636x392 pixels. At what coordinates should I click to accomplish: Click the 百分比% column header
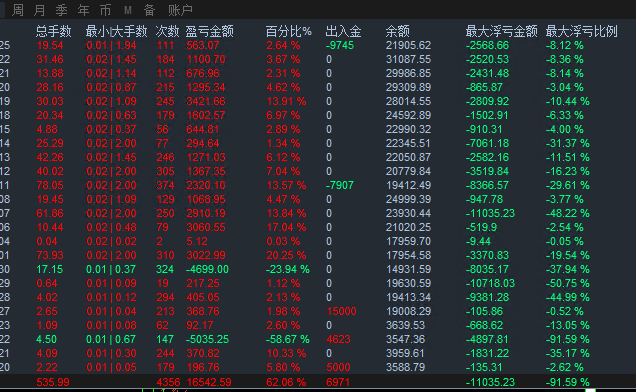pyautogui.click(x=288, y=31)
